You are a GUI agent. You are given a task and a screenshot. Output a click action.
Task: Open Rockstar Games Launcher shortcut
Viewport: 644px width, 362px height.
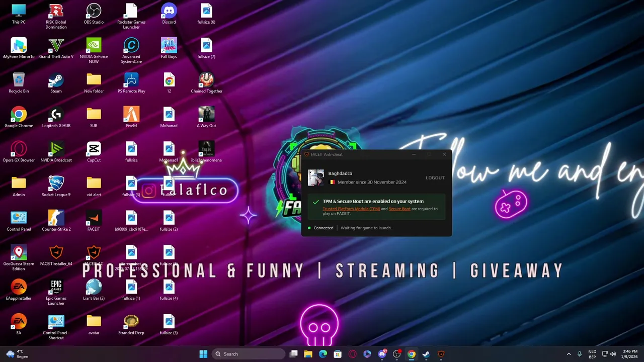(x=131, y=16)
